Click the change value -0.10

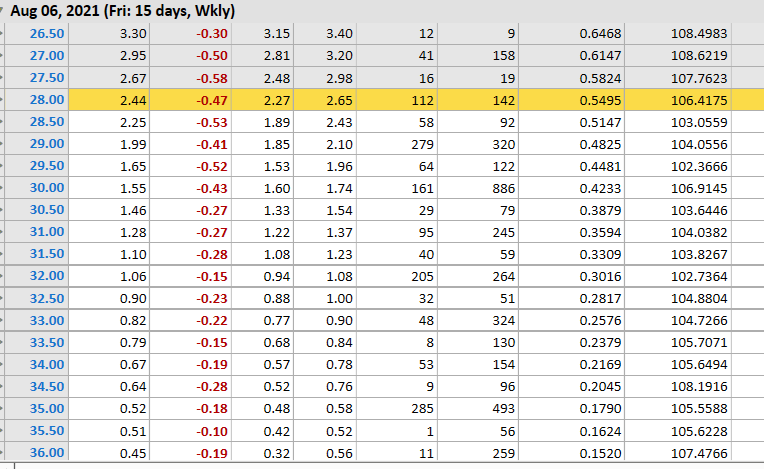(212, 431)
